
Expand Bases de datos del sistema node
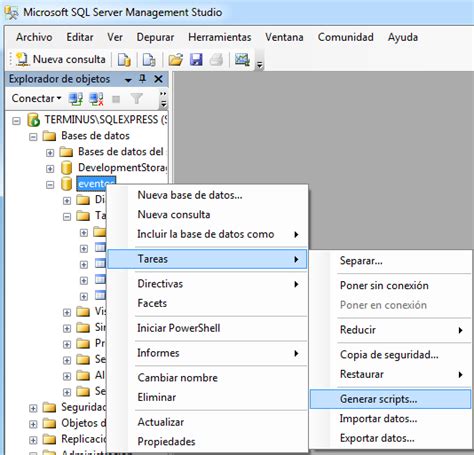(x=50, y=153)
